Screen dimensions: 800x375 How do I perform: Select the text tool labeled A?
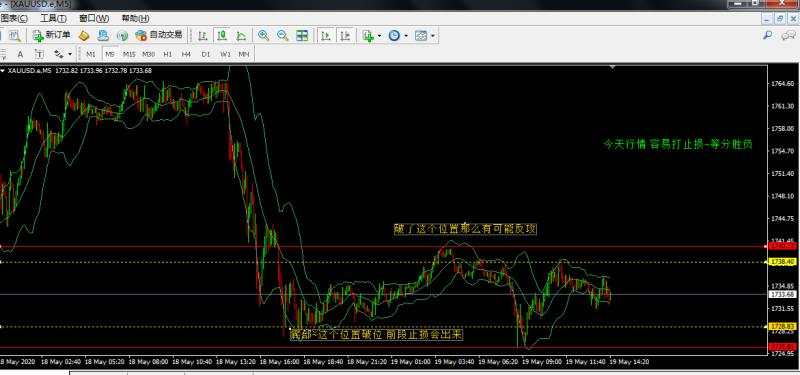click(20, 54)
